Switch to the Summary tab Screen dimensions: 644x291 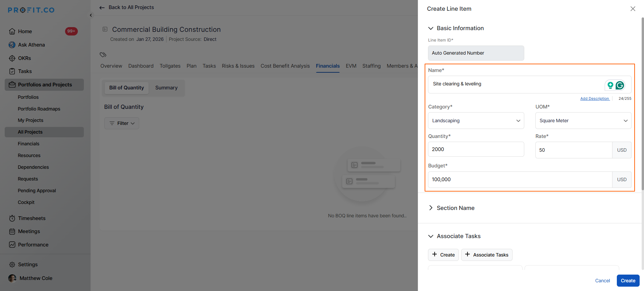coord(166,88)
